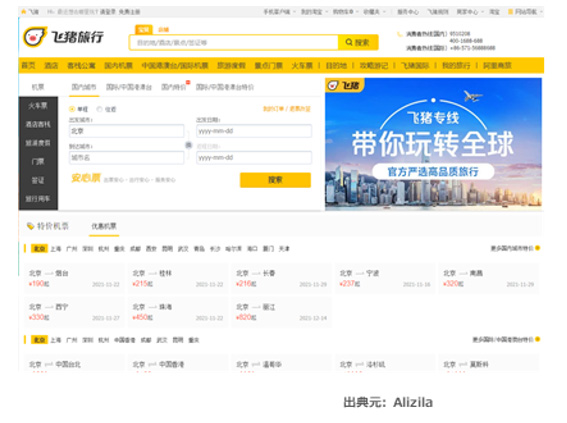The height and width of the screenshot is (423, 567).
Task: Select 门票 in the dark sidebar
Action: coord(38,161)
